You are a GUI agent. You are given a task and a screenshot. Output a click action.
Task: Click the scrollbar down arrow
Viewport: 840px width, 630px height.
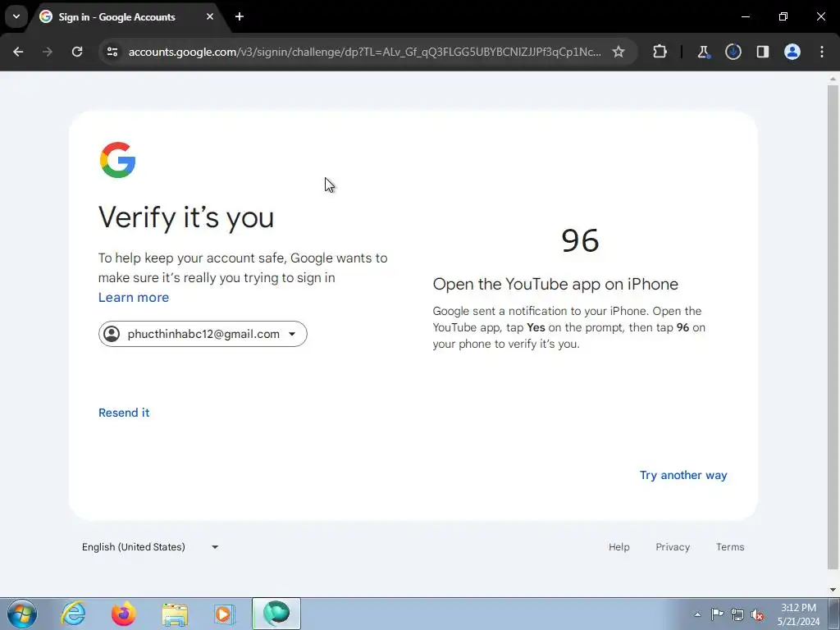click(833, 590)
